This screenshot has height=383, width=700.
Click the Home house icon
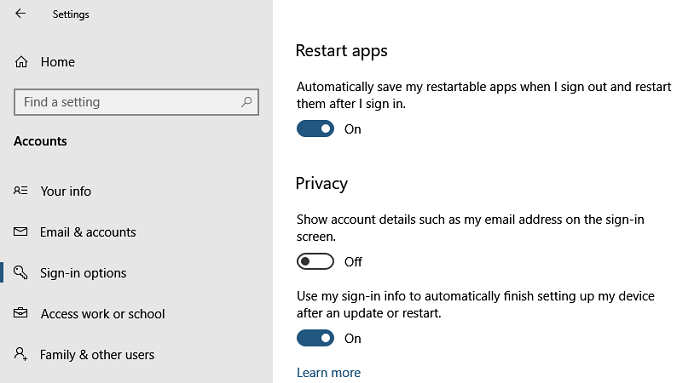pos(21,62)
